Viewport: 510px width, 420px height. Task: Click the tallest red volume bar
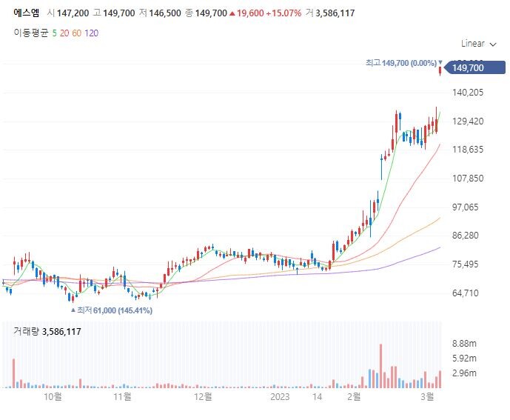[x=380, y=365]
